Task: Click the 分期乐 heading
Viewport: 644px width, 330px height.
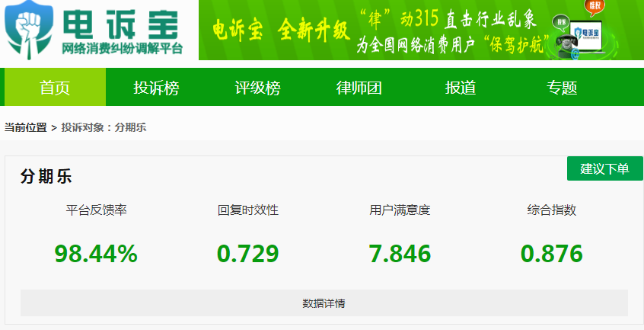Action: [46, 176]
